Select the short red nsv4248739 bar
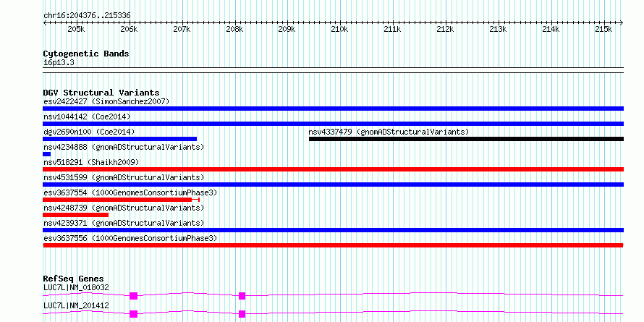Image resolution: width=644 pixels, height=322 pixels. click(x=75, y=215)
